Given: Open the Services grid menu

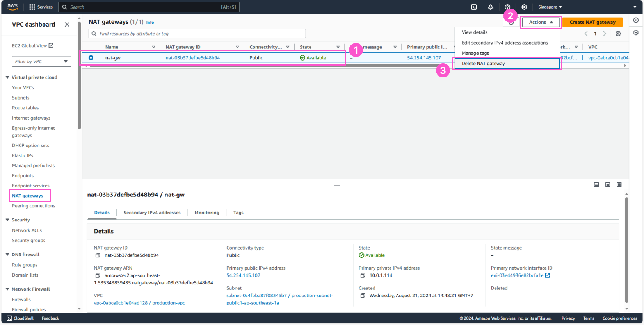Looking at the screenshot, I should coord(41,7).
